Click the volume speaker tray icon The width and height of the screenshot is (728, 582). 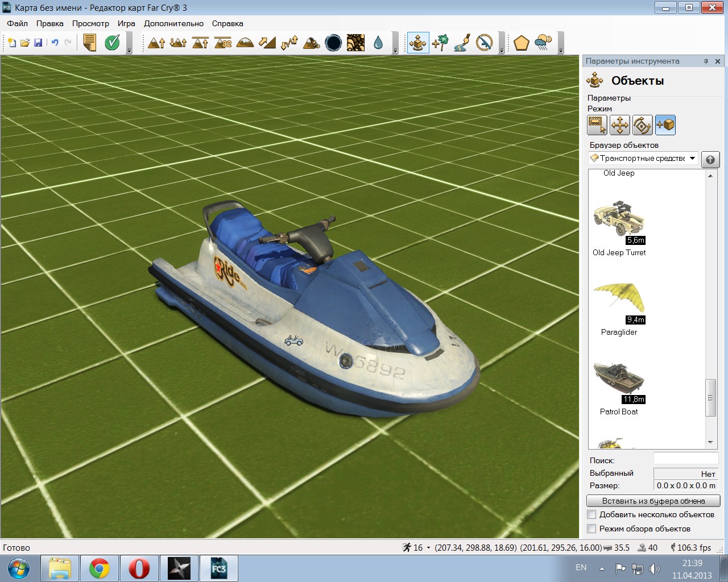click(655, 568)
